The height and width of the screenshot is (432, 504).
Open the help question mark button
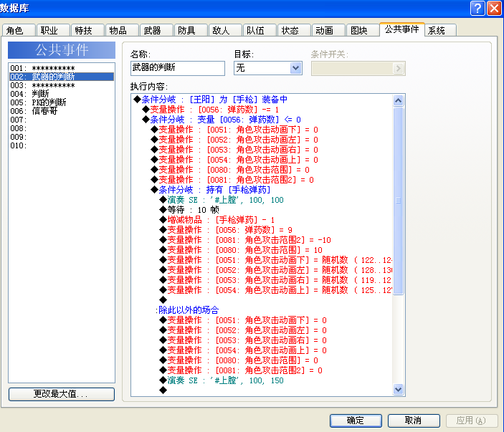[477, 8]
